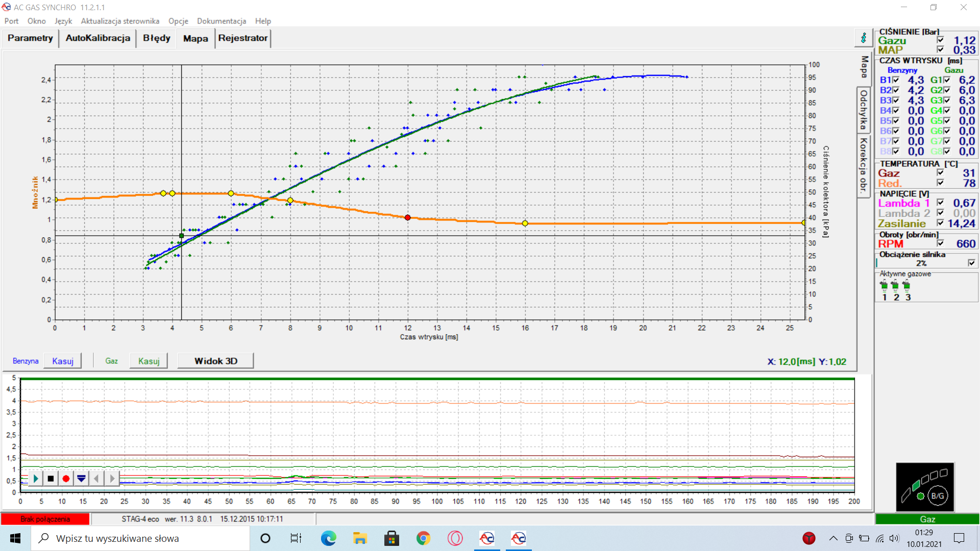Open the Widok 3D view

(x=215, y=361)
